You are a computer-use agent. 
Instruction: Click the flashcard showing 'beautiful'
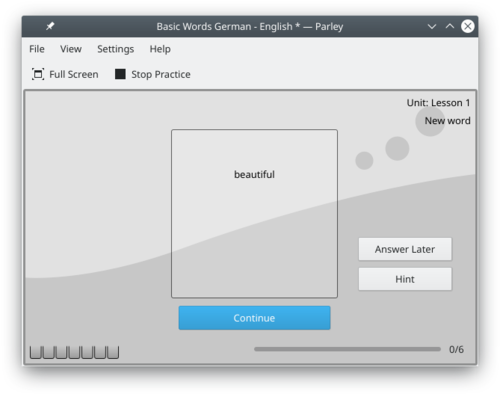point(254,213)
